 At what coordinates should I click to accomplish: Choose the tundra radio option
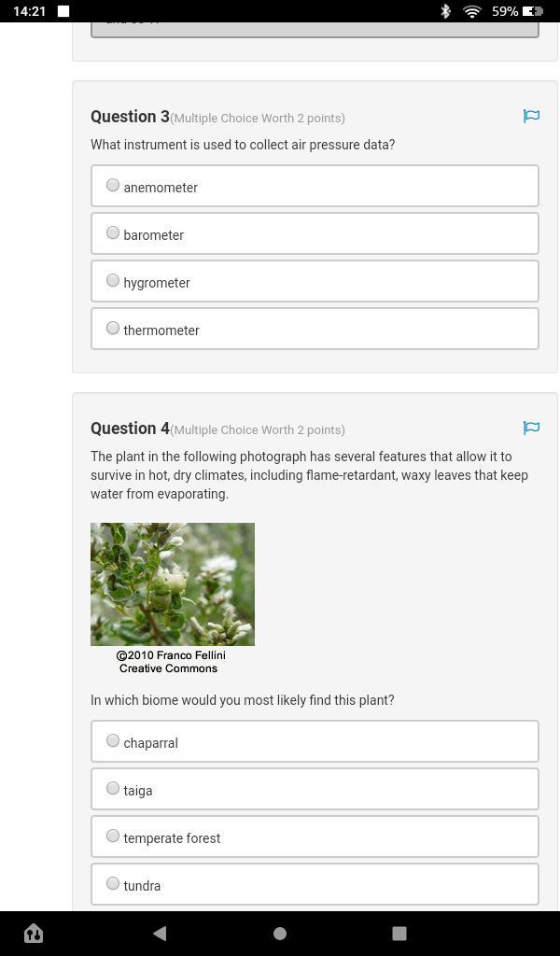[x=113, y=884]
